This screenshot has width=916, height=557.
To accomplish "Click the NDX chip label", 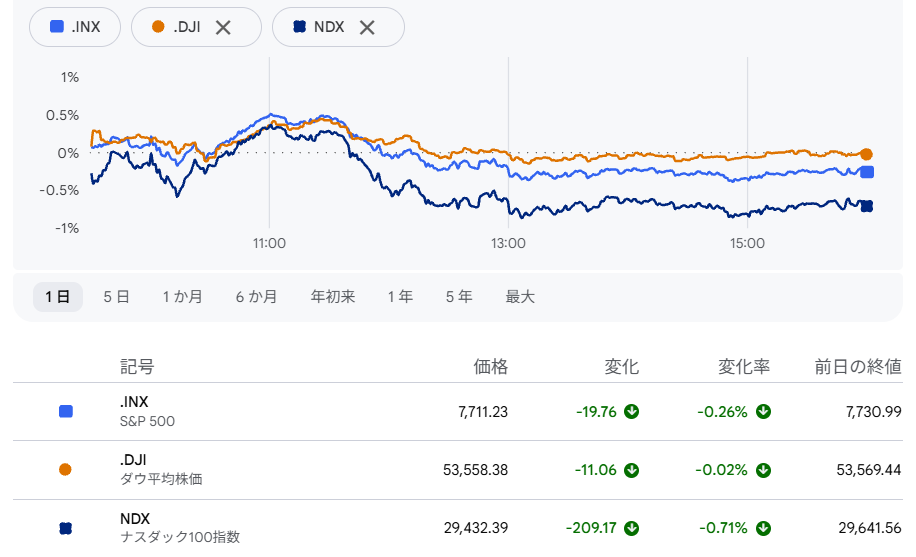I will coord(329,27).
